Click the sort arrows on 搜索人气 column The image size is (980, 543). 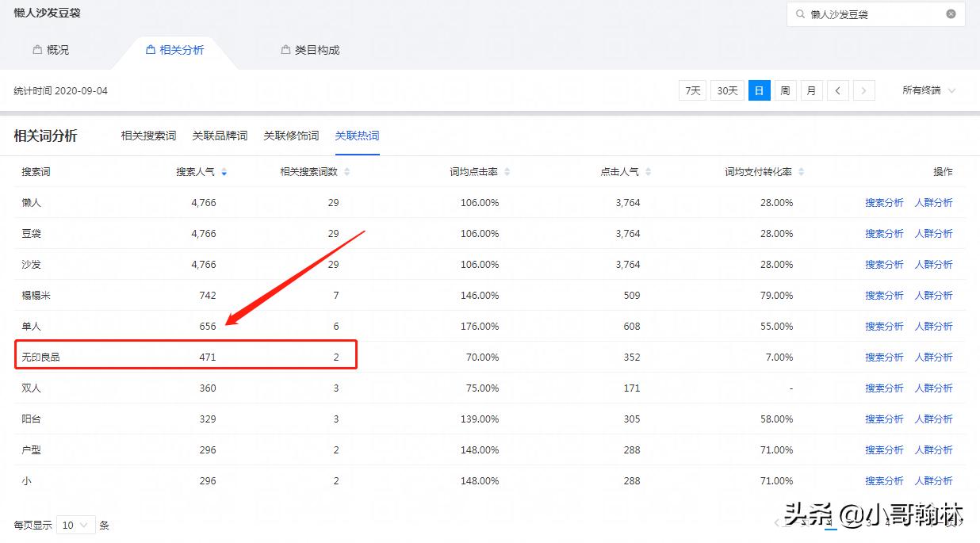coord(224,171)
